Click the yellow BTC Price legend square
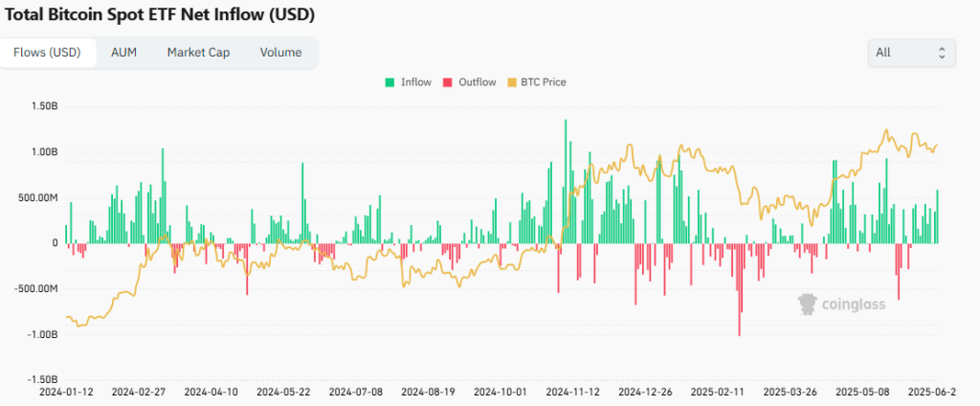The width and height of the screenshot is (980, 406). (510, 82)
